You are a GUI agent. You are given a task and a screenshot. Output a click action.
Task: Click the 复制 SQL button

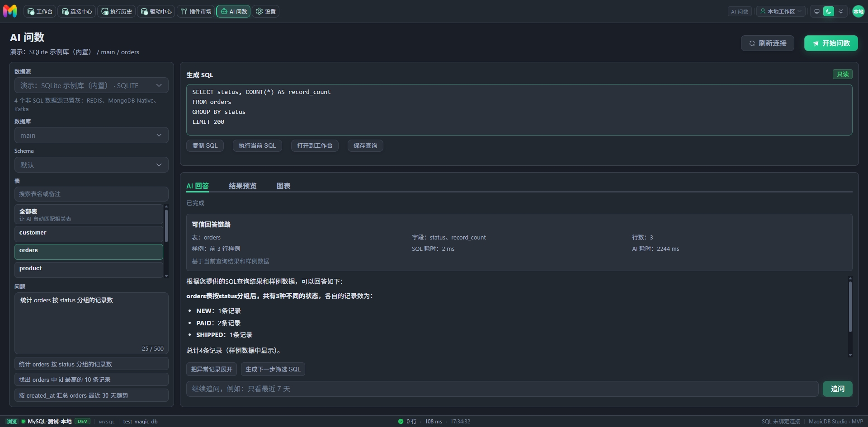click(x=205, y=145)
